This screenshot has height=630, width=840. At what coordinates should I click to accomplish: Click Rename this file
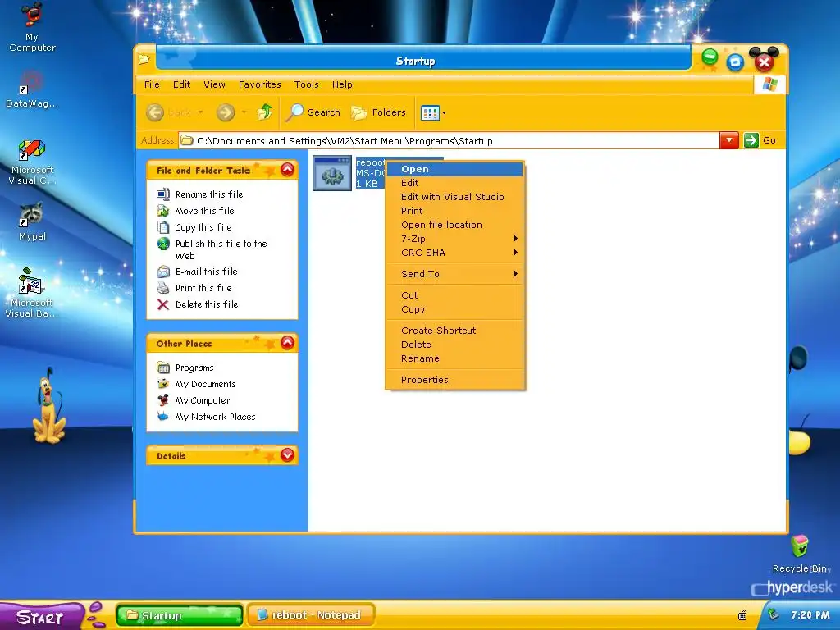click(x=200, y=194)
